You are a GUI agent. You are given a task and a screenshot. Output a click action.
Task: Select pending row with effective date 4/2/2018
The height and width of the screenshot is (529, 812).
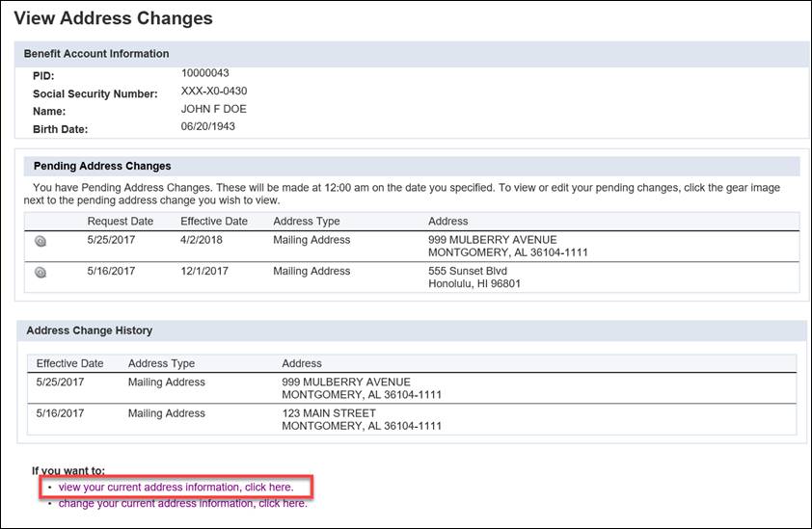[412, 247]
